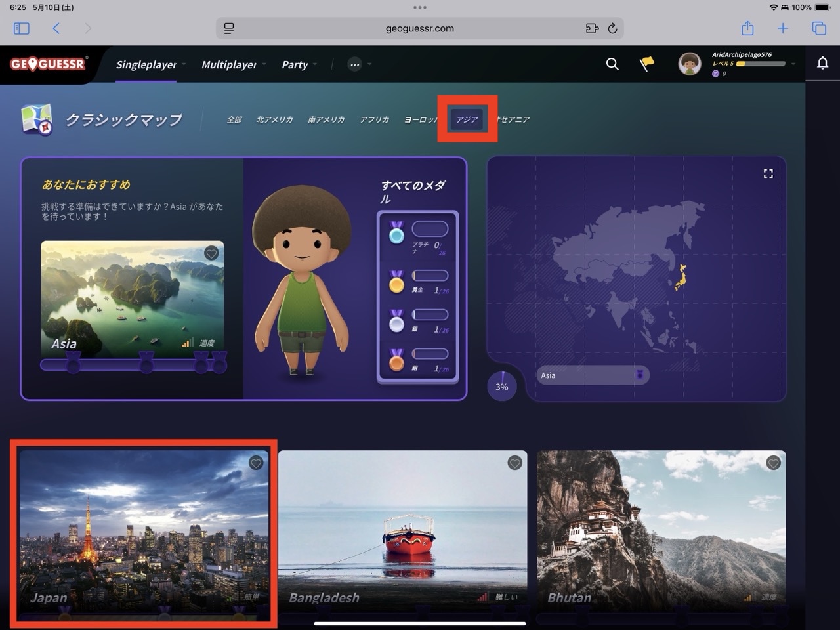The image size is (840, 630).
Task: Open a new Safari tab
Action: coord(783,28)
